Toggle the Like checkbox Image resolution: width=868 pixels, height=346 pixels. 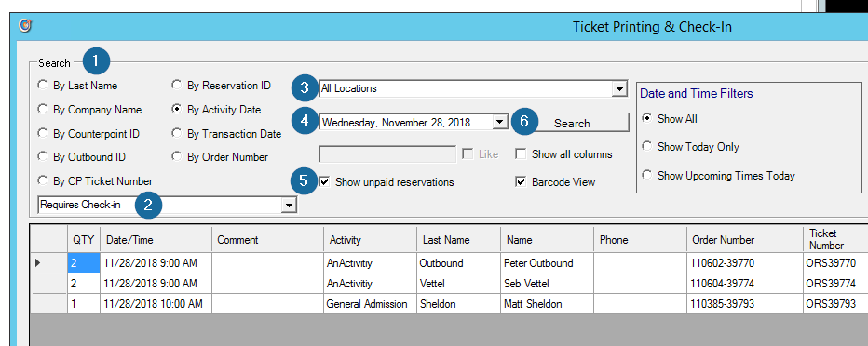tap(468, 154)
